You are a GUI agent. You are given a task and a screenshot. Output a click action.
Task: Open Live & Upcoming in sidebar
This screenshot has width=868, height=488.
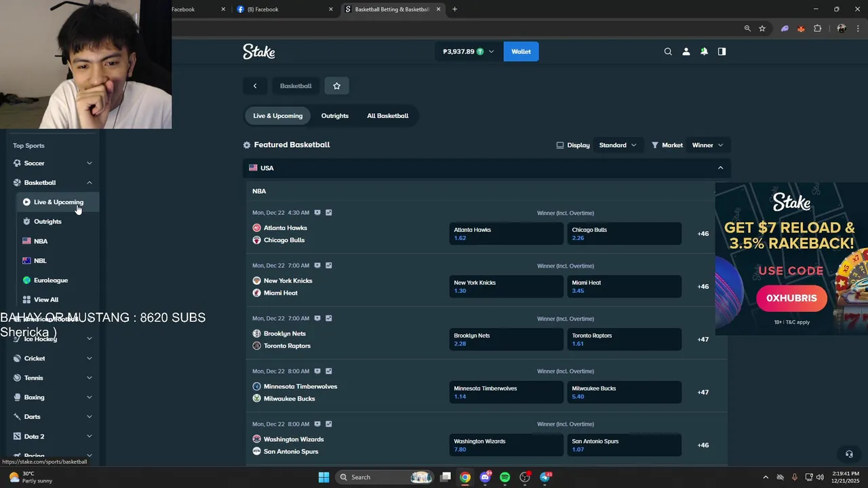point(58,202)
